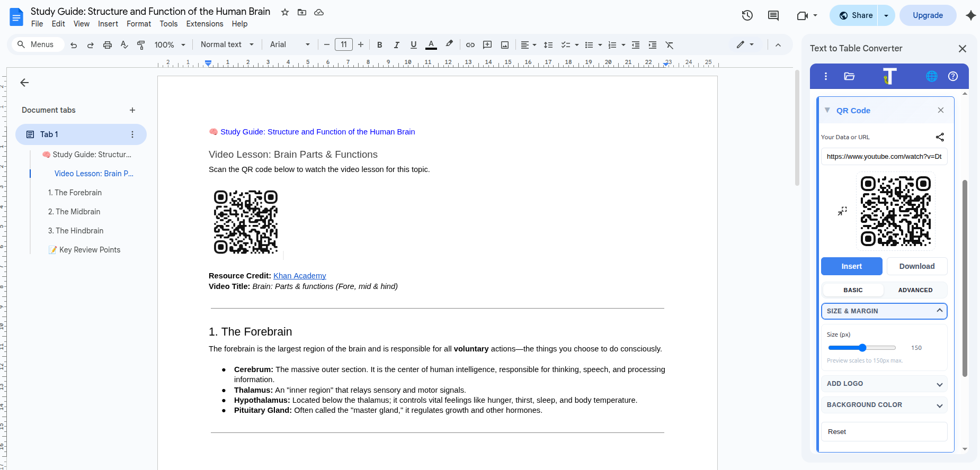This screenshot has height=470, width=980.
Task: Click the Upgrade button
Action: (x=928, y=15)
